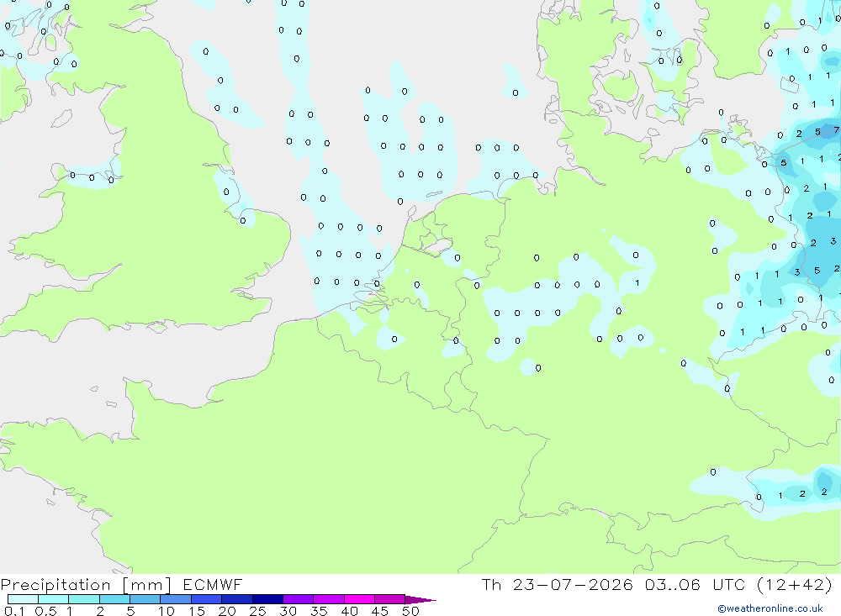Image resolution: width=841 pixels, height=616 pixels.
Task: Click the '50' legend scale label
Action: [x=410, y=611]
